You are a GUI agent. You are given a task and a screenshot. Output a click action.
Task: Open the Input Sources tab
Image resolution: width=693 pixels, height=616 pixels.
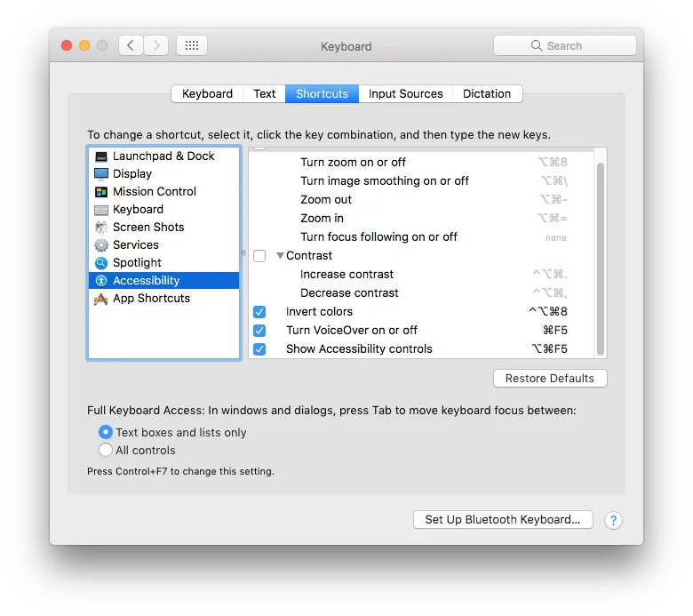pos(405,93)
